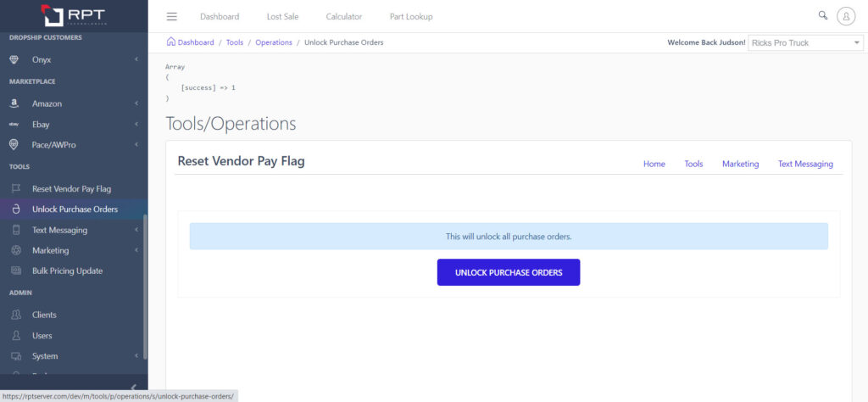The height and width of the screenshot is (402, 868).
Task: Open Lost Sale in the top navigation
Action: [282, 17]
